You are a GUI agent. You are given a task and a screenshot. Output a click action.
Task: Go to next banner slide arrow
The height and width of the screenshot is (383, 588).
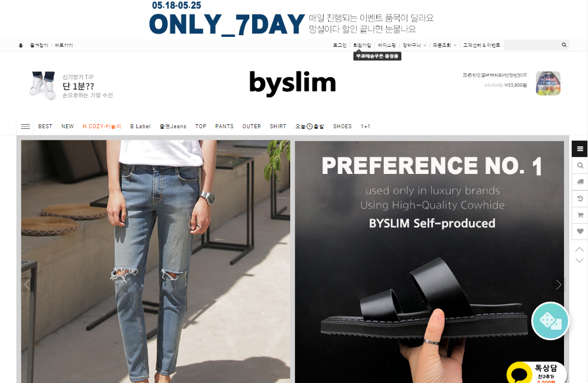point(558,285)
